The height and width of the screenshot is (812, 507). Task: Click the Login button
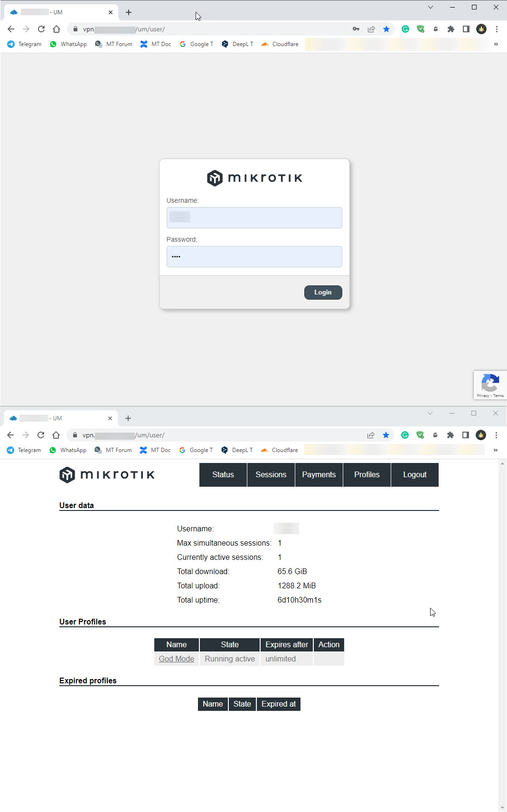click(323, 293)
